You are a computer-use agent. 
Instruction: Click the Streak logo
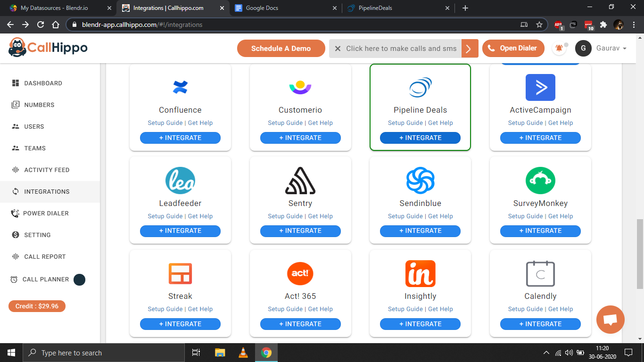(x=180, y=273)
